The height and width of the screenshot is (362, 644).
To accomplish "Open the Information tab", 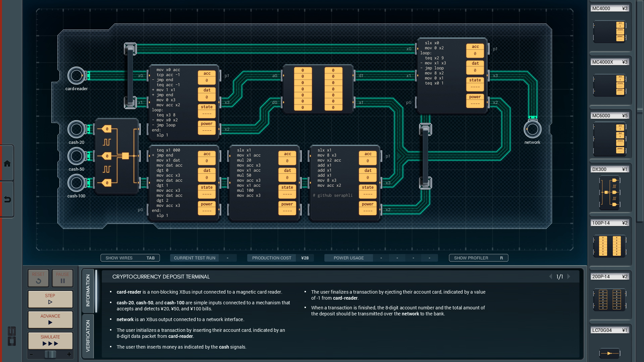I will (x=88, y=290).
